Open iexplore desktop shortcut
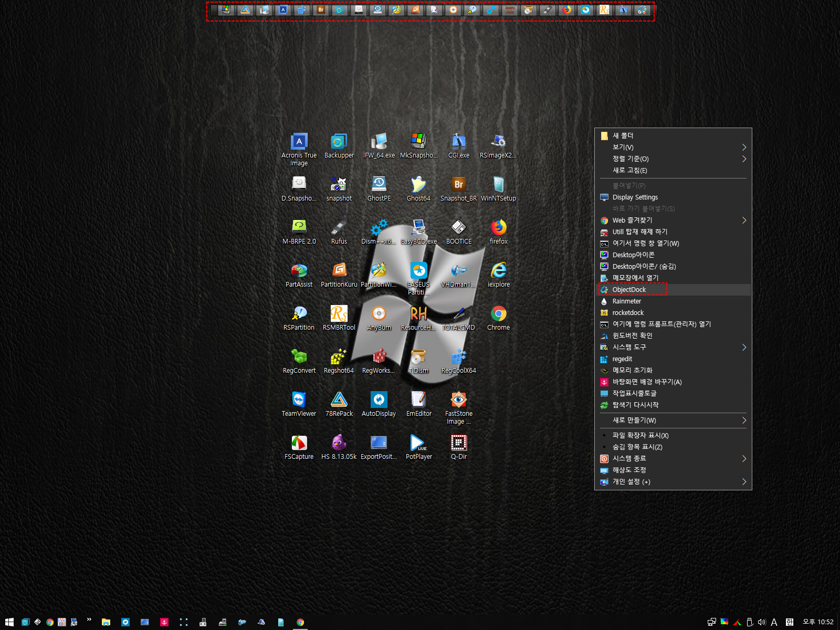The width and height of the screenshot is (840, 630). click(x=498, y=275)
